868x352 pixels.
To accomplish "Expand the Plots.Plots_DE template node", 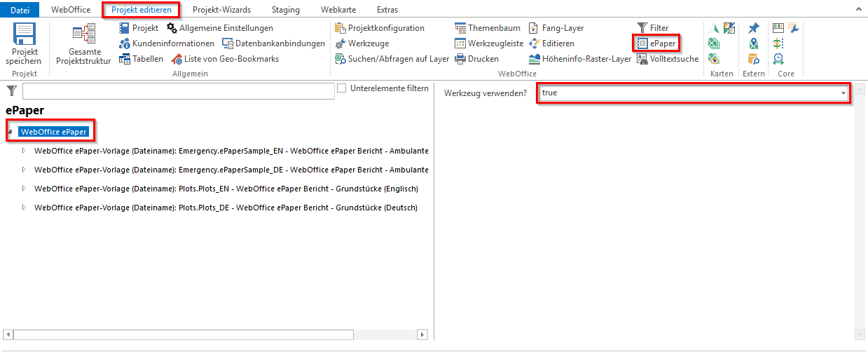I will pyautogui.click(x=24, y=208).
